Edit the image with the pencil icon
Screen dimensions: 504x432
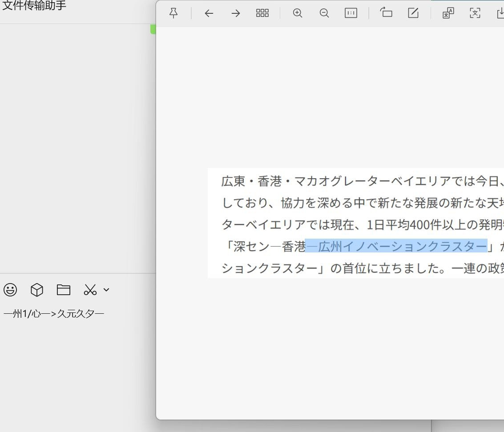(x=413, y=13)
